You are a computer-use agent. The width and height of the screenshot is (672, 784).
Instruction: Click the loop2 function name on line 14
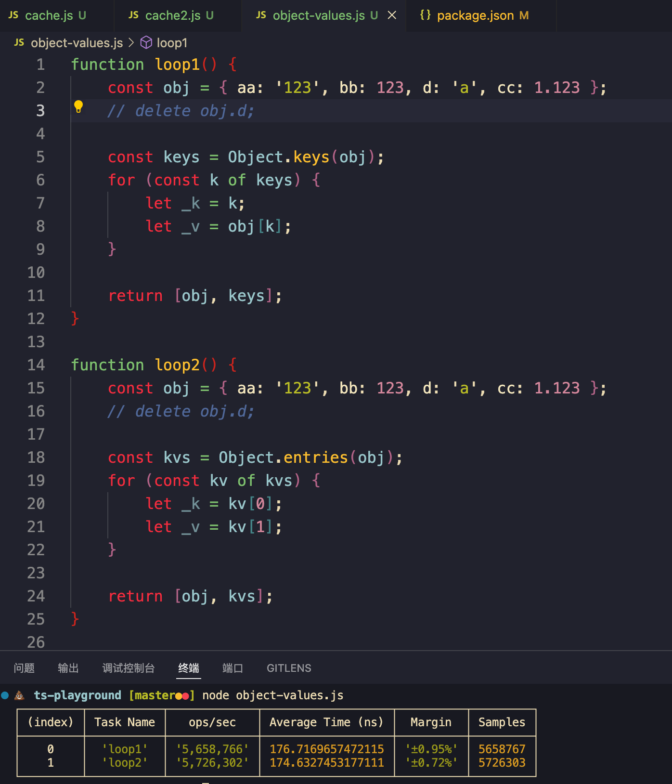[177, 365]
